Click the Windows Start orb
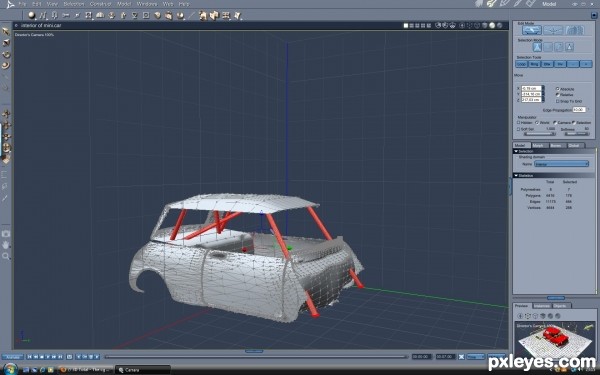The height and width of the screenshot is (375, 600). (10, 369)
